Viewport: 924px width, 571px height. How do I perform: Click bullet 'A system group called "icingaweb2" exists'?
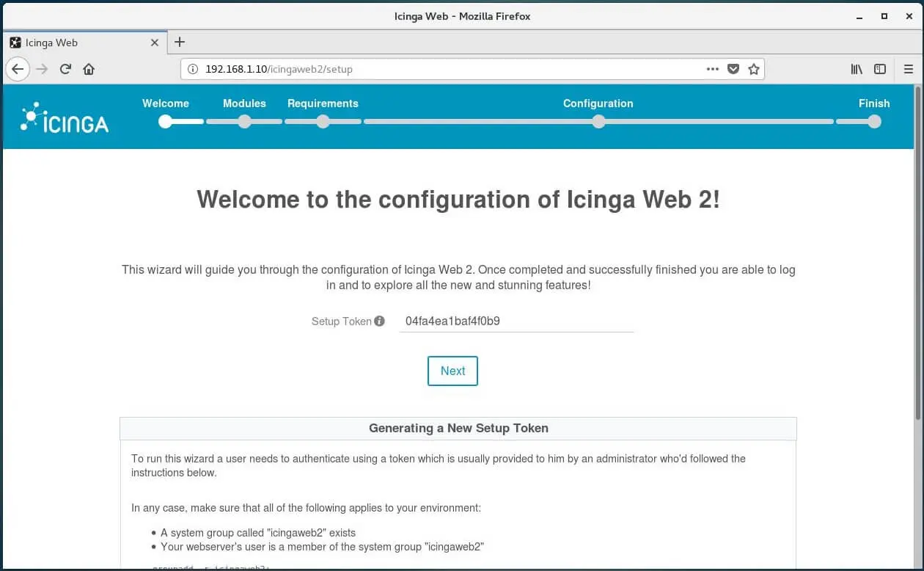pyautogui.click(x=258, y=533)
